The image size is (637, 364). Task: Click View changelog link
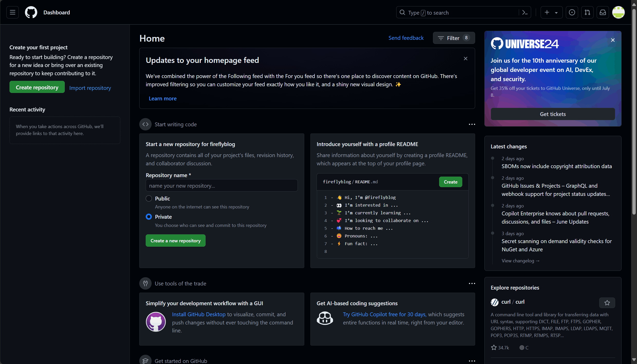pos(521,261)
